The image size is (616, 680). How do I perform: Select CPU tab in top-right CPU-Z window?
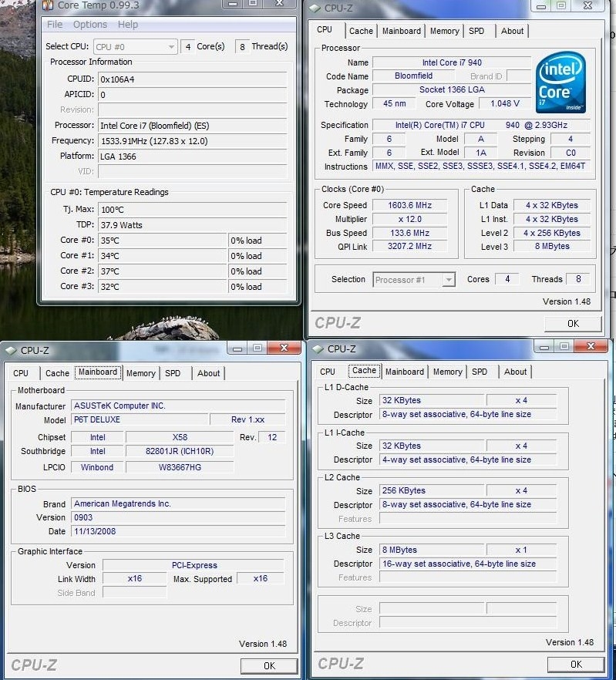tap(325, 29)
